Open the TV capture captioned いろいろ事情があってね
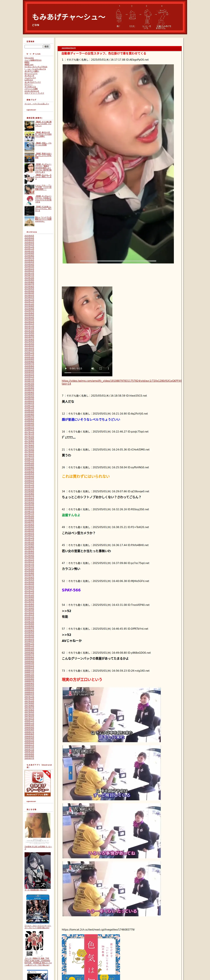The image size is (210, 980). click(112, 831)
